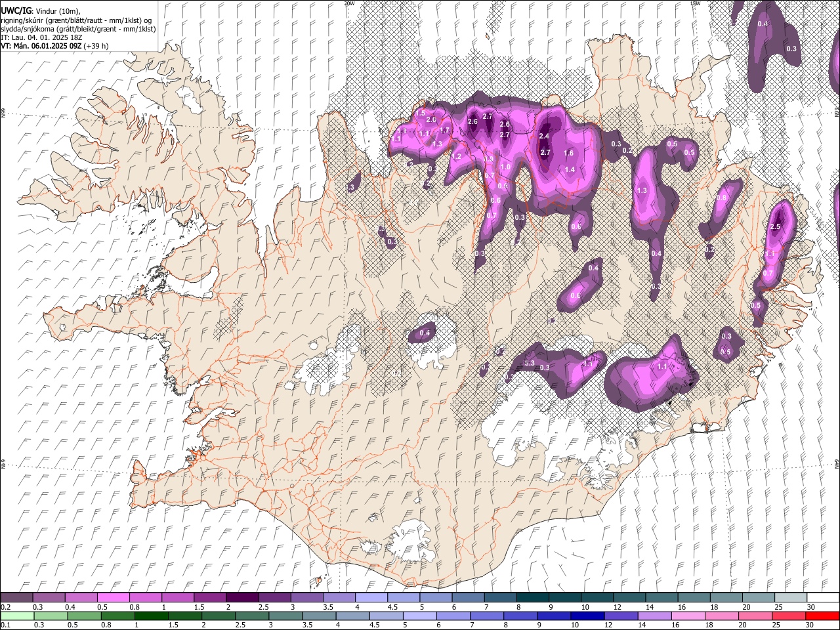Click the '1.4' snowfall value on the map

(x=570, y=170)
